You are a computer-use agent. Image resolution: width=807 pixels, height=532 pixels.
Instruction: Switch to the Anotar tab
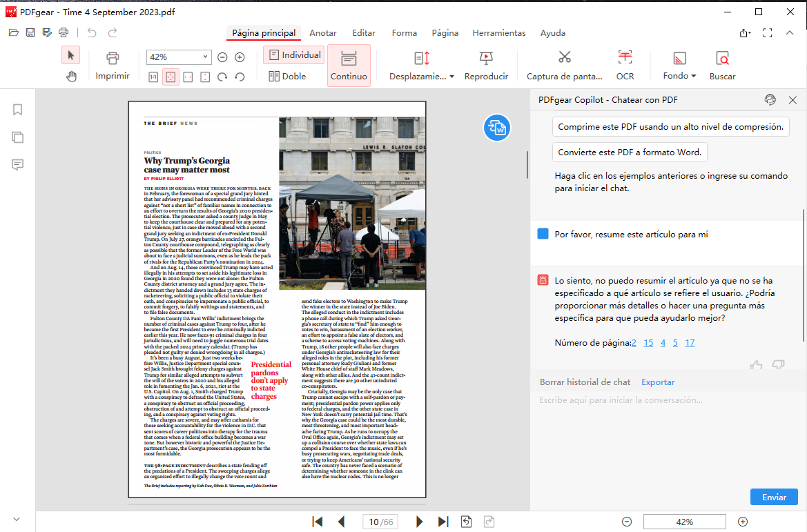(x=322, y=32)
